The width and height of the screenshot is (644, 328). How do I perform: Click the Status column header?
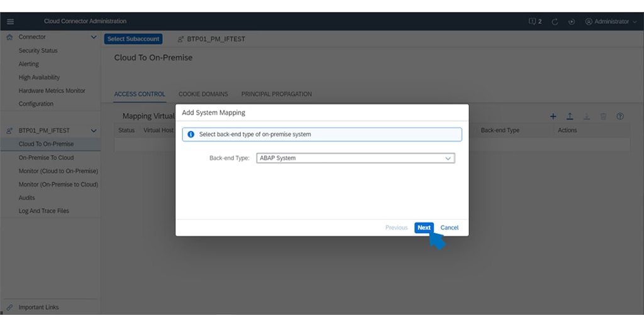point(126,130)
